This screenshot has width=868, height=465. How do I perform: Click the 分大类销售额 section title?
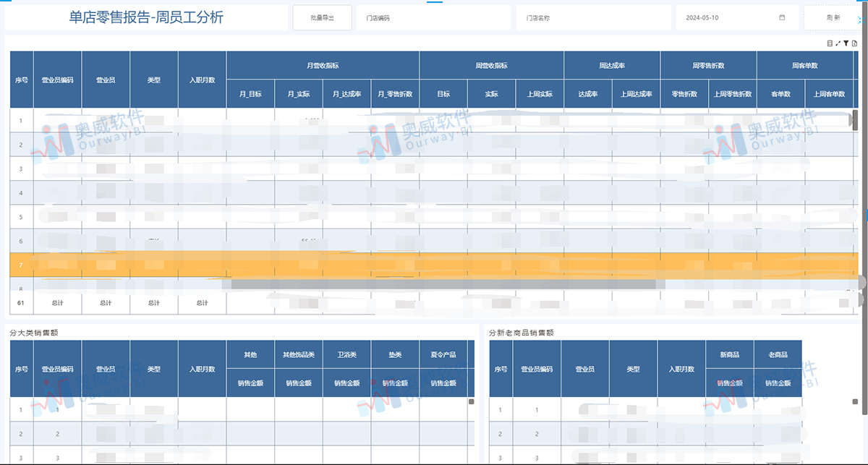point(34,333)
